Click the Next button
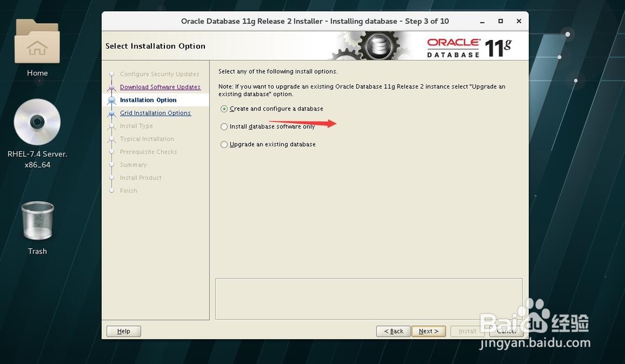The width and height of the screenshot is (625, 364). click(429, 331)
